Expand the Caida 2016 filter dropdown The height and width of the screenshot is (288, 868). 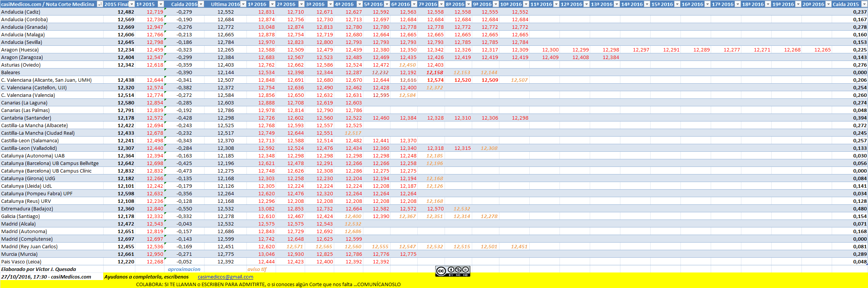coord(201,4)
